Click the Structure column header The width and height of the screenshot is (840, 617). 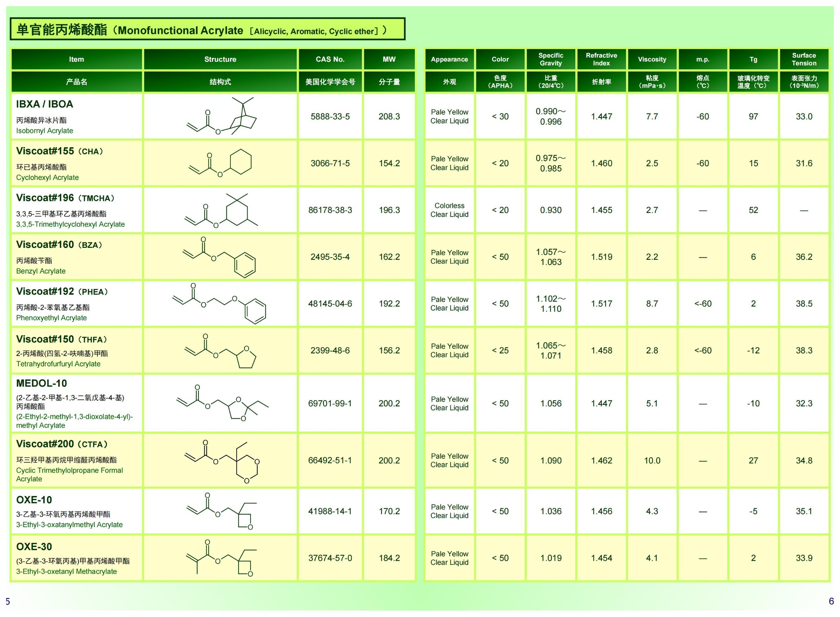click(x=220, y=59)
